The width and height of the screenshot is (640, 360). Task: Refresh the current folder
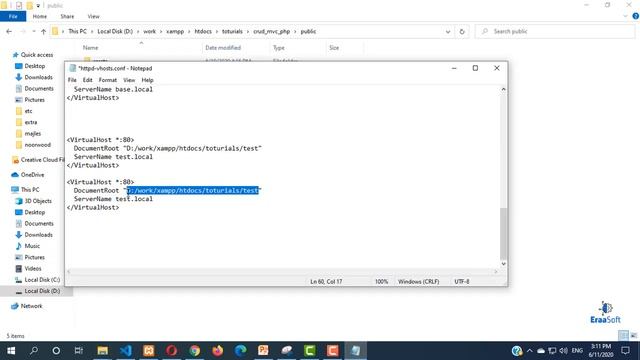(462, 31)
